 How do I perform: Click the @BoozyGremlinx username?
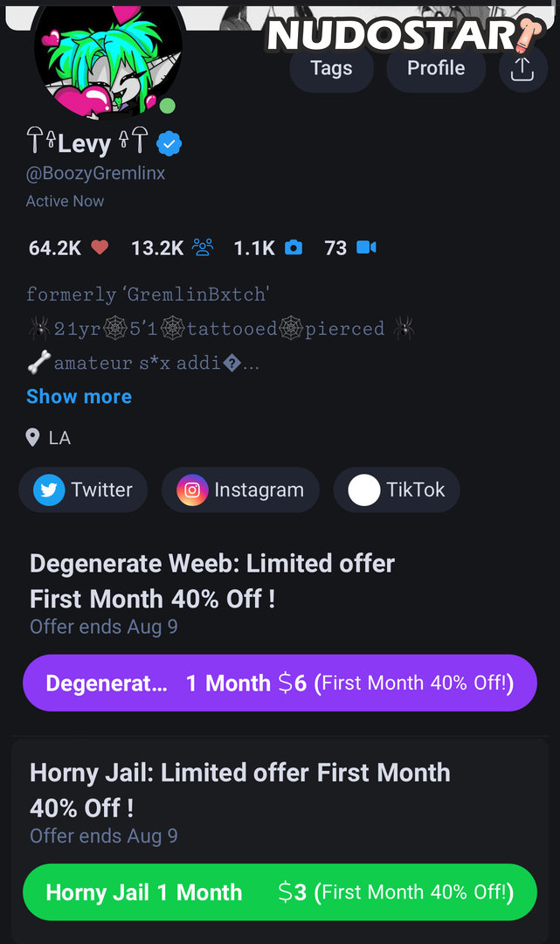coord(95,173)
